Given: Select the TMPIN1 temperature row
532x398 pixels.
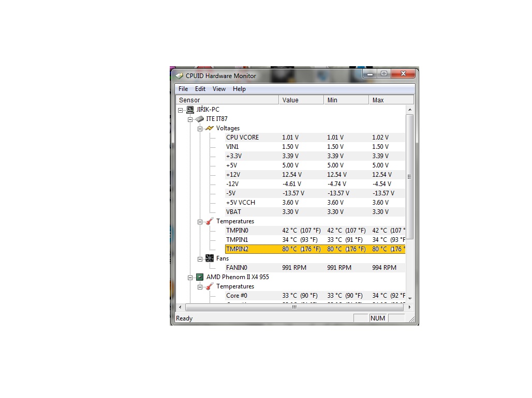Looking at the screenshot, I should click(315, 240).
